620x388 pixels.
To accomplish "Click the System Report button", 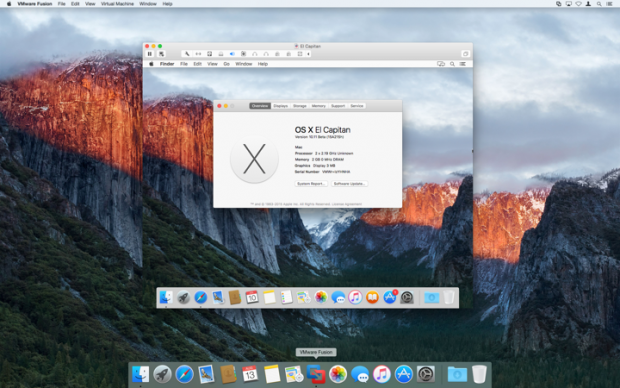I will click(x=311, y=184).
